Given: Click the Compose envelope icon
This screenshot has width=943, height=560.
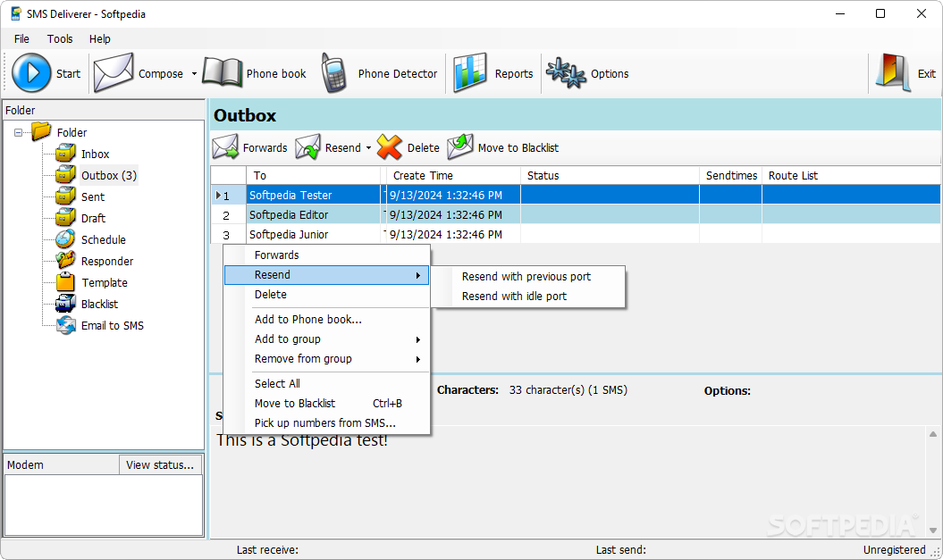Looking at the screenshot, I should (114, 72).
